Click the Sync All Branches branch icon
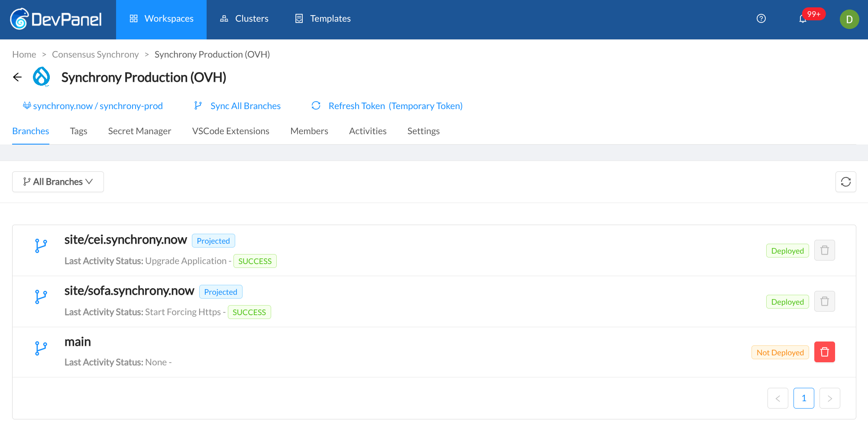This screenshot has width=868, height=422. [198, 106]
